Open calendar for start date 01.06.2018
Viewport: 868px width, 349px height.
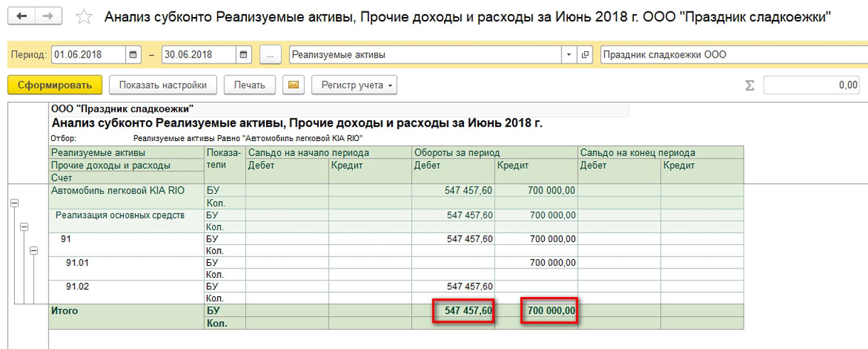[x=133, y=54]
